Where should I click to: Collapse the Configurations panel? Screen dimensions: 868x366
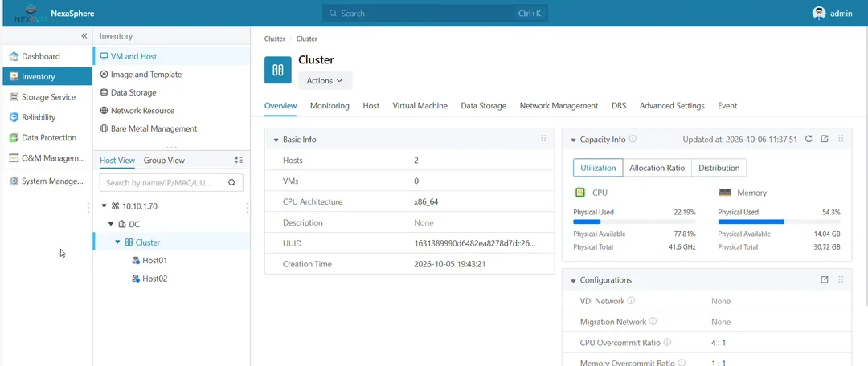point(573,280)
